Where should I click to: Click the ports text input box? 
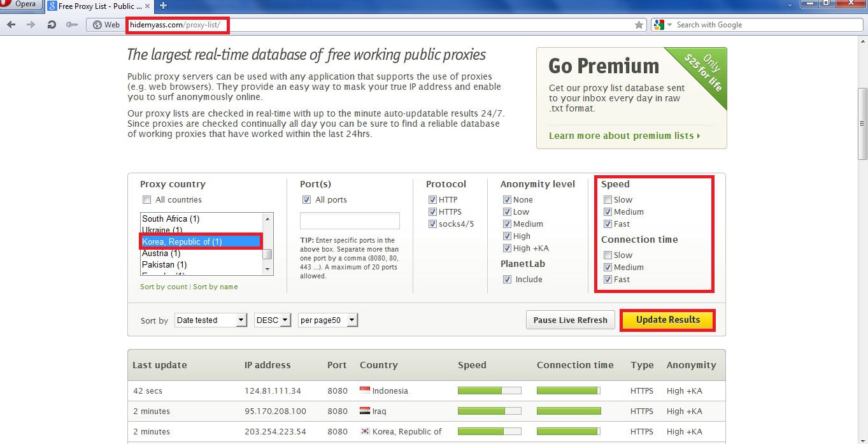point(350,220)
